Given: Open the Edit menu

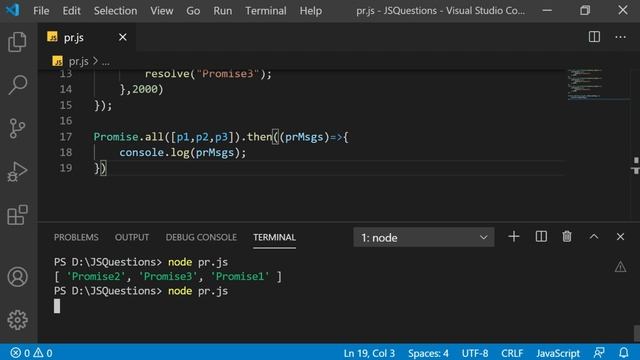Looking at the screenshot, I should (x=71, y=11).
